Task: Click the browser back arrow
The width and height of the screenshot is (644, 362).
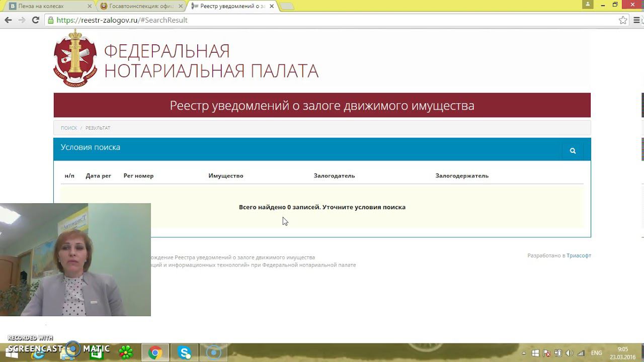Action: [x=8, y=20]
